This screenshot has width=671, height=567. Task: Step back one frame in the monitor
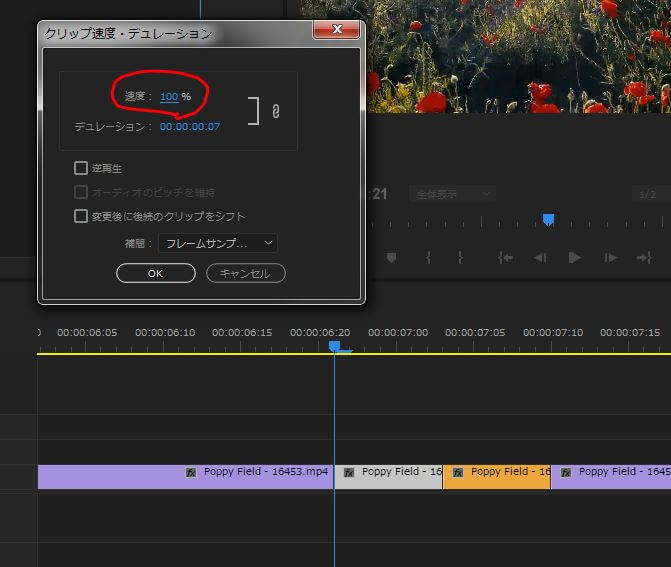click(540, 258)
